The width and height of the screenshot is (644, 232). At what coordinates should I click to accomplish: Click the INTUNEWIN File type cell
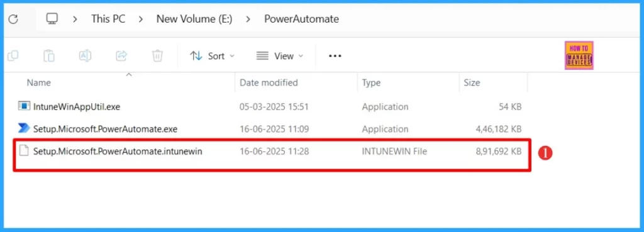tap(394, 151)
